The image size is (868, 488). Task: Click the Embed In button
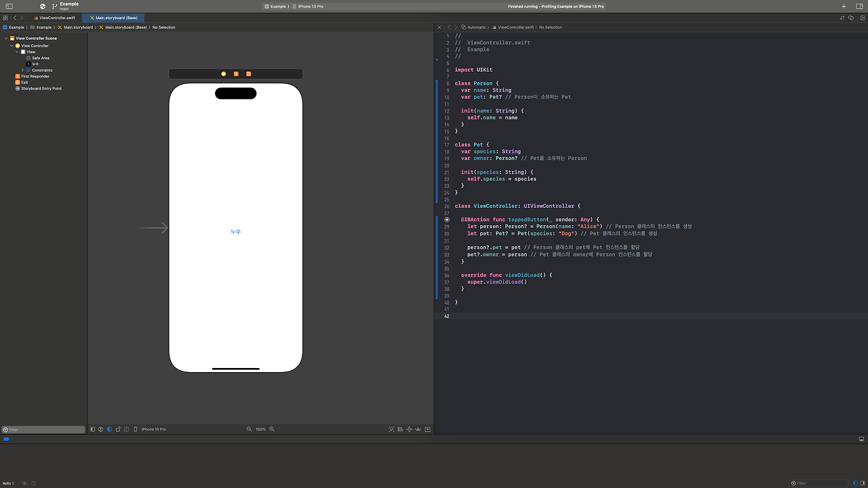(427, 429)
